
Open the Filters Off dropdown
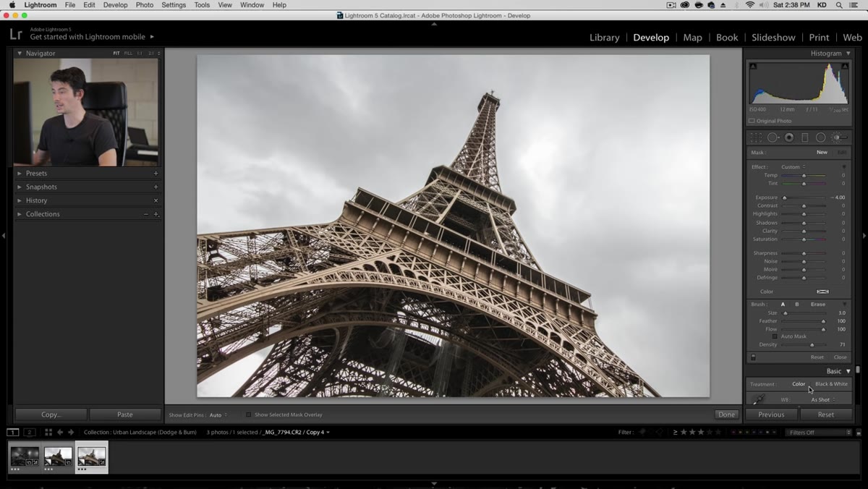point(818,432)
